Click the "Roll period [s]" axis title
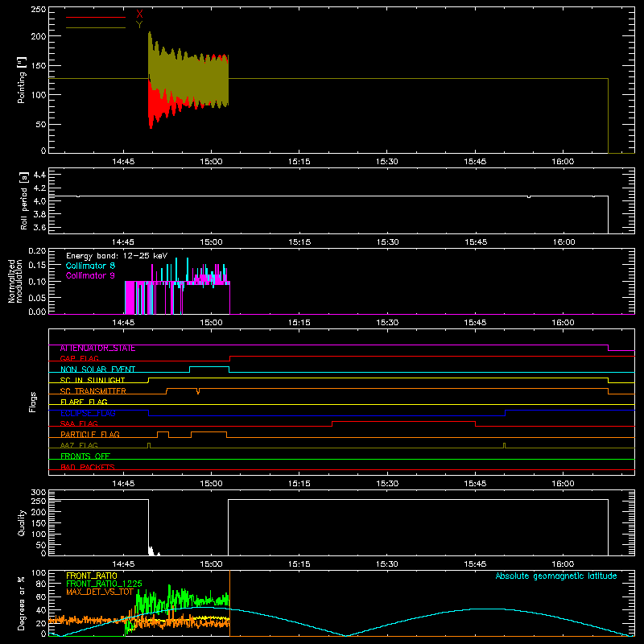 [x=24, y=200]
